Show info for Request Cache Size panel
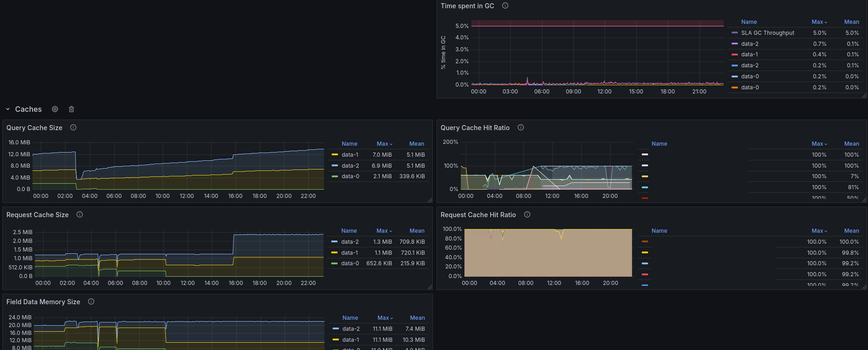 pyautogui.click(x=80, y=215)
